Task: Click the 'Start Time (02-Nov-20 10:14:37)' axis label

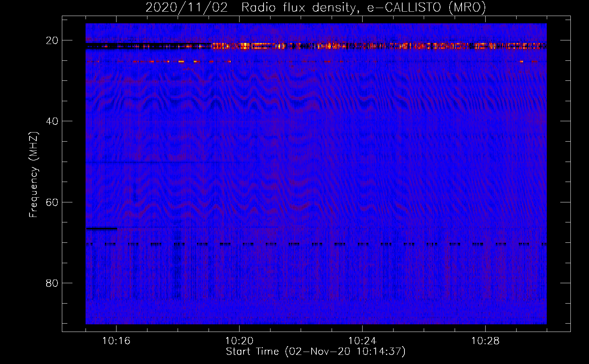Action: coord(316,352)
